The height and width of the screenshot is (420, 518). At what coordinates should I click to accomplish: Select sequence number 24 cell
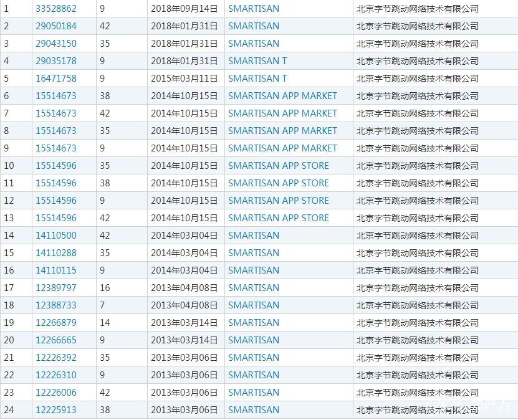tap(16, 410)
